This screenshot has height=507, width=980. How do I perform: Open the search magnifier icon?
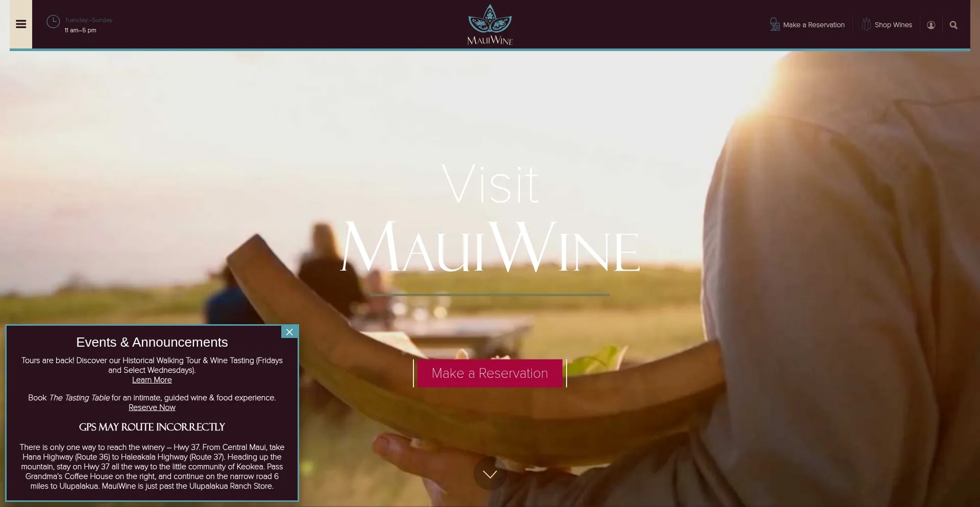(x=953, y=25)
